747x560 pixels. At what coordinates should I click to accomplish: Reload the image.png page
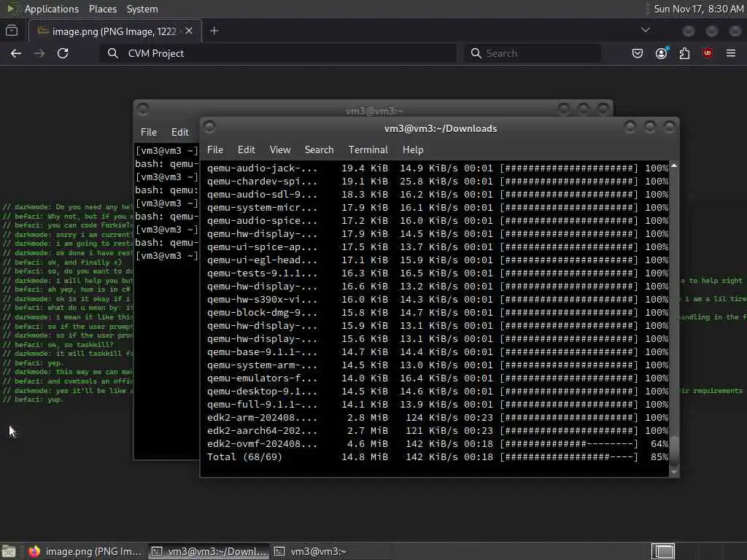63,53
